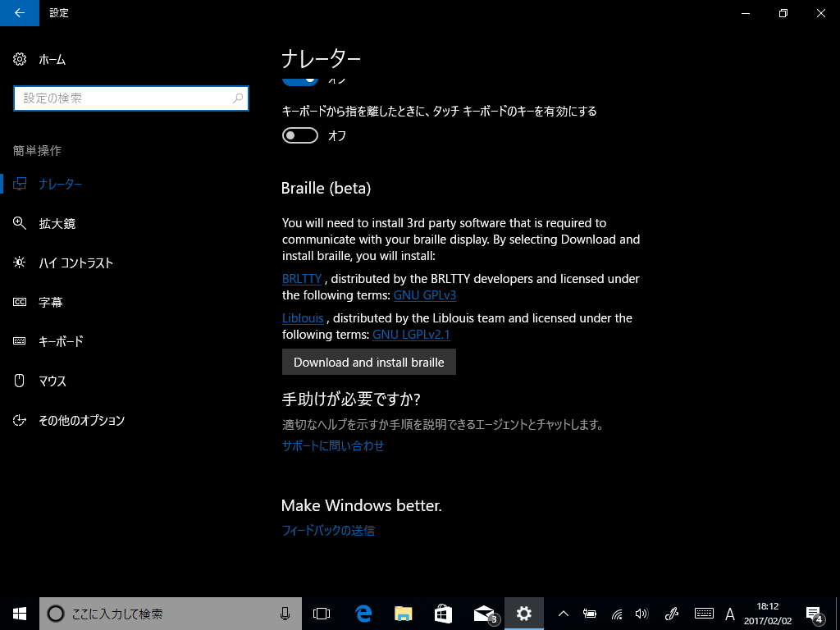Open the Mail app from taskbar
The height and width of the screenshot is (630, 840).
click(x=484, y=613)
